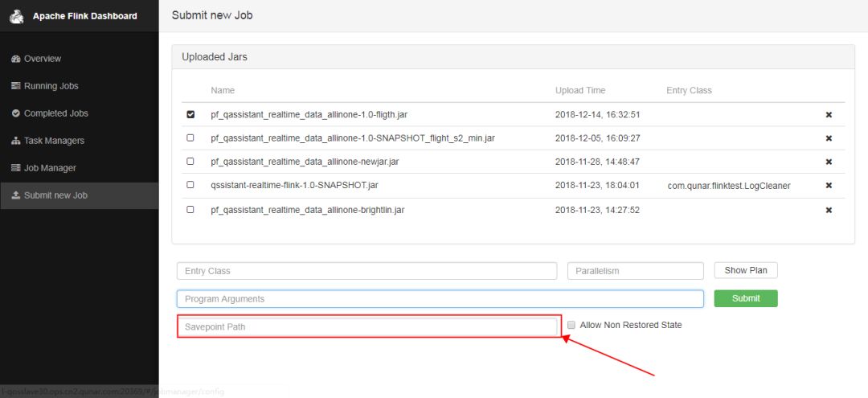Go to Running Jobs
This screenshot has width=868, height=398.
tap(79, 86)
